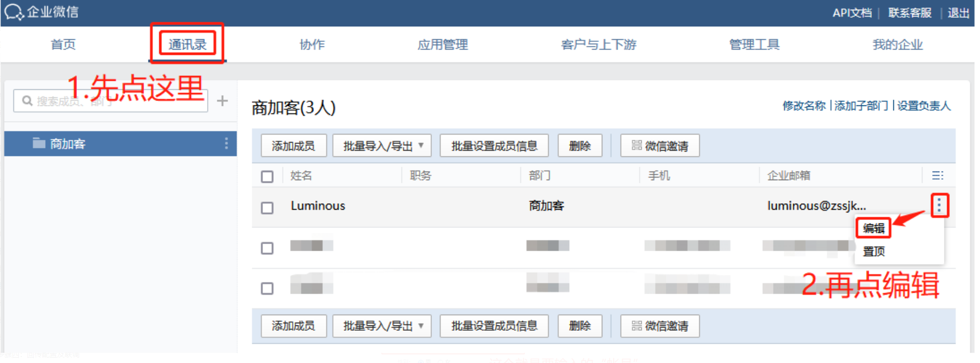Open the top 批量导入/导出 dropdown

(382, 146)
